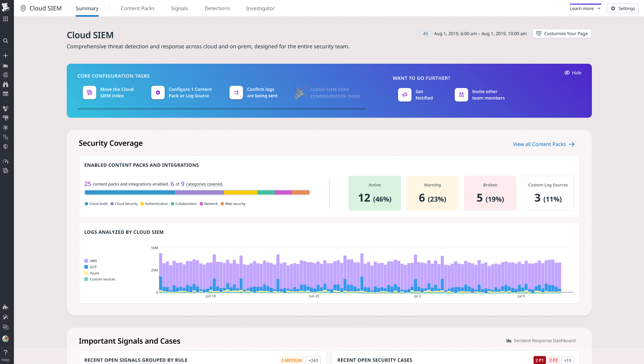Click the Invite other team members icon
The image size is (644, 364).
(x=461, y=95)
